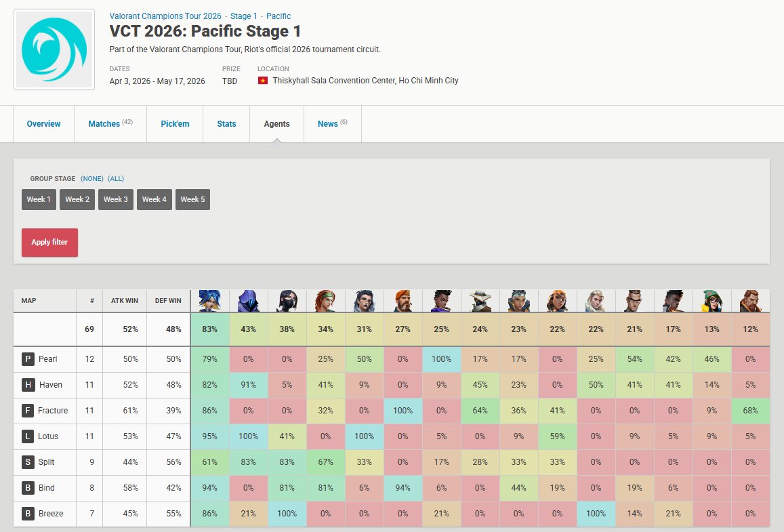This screenshot has width=784, height=532.
Task: Click the agent icon above 23% pick rate
Action: coord(518,300)
